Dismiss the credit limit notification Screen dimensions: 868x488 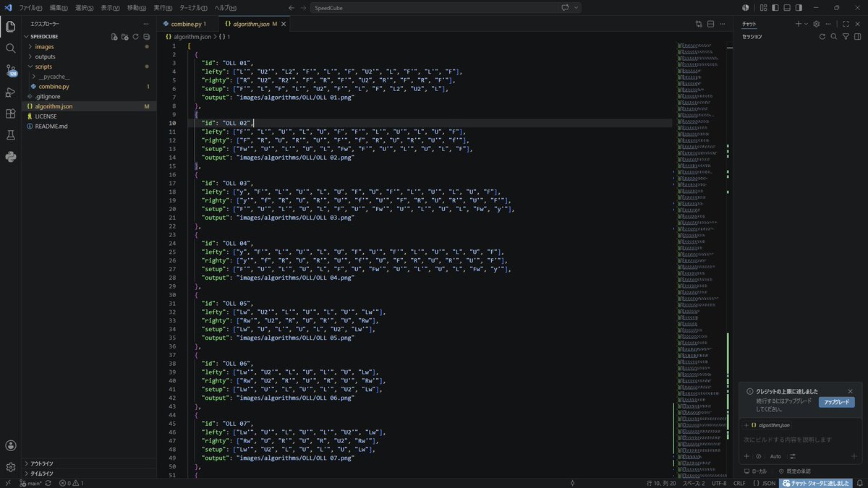tap(850, 391)
